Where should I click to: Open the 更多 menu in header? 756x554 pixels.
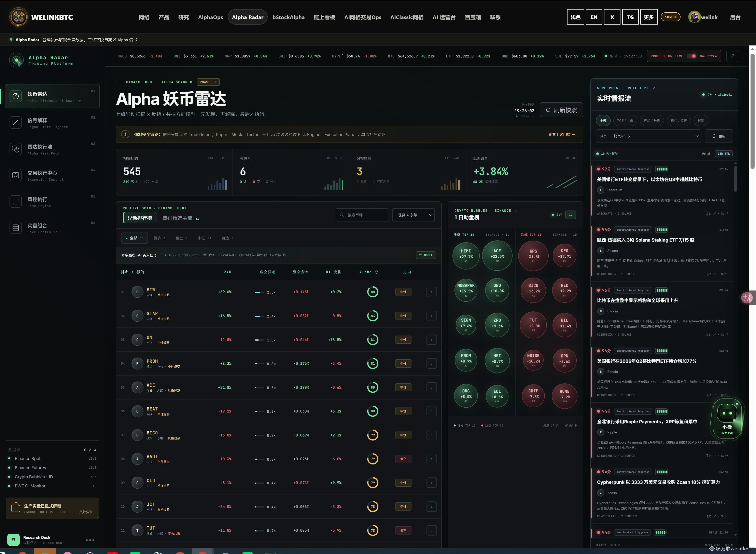[648, 17]
